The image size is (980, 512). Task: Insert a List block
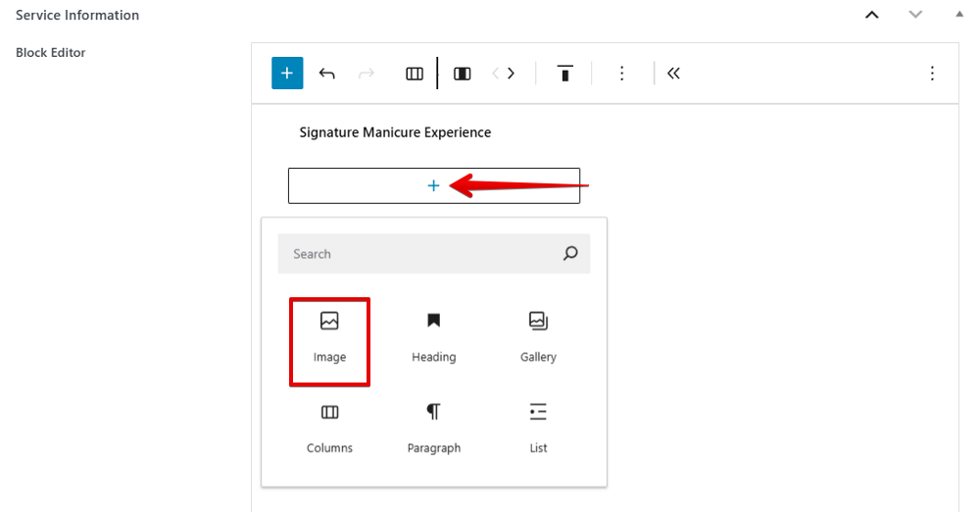pyautogui.click(x=538, y=430)
